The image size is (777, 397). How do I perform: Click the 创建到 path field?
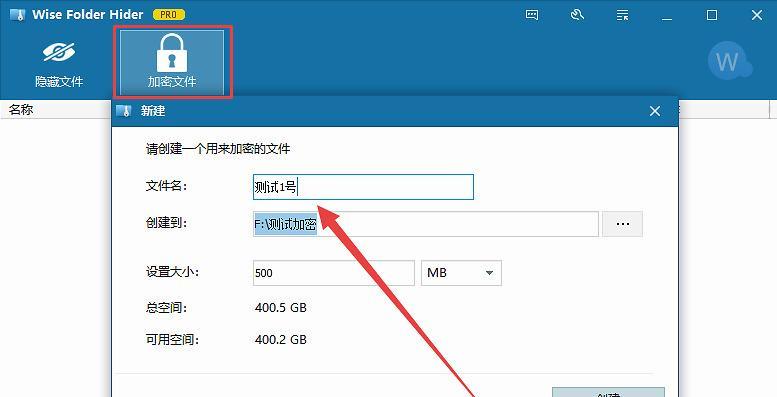pyautogui.click(x=426, y=224)
